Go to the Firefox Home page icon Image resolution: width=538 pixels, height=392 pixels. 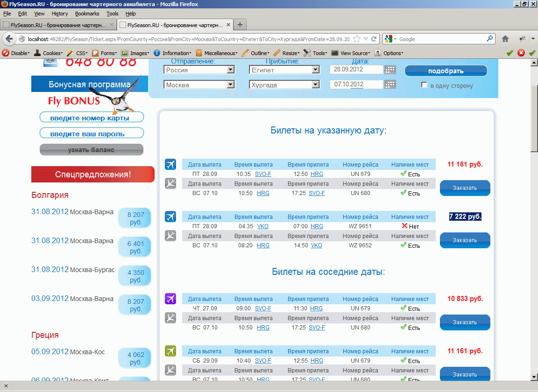click(505, 39)
